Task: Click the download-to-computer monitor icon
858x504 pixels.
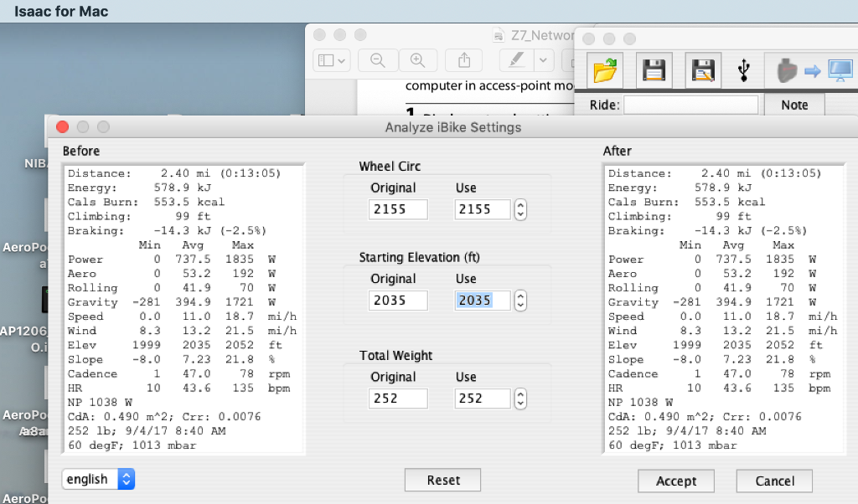Action: tap(839, 70)
